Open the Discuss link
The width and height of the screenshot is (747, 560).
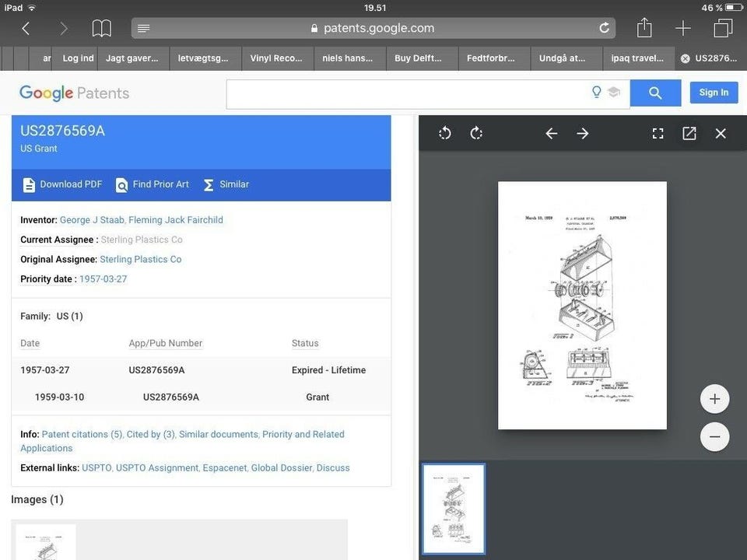pyautogui.click(x=333, y=468)
